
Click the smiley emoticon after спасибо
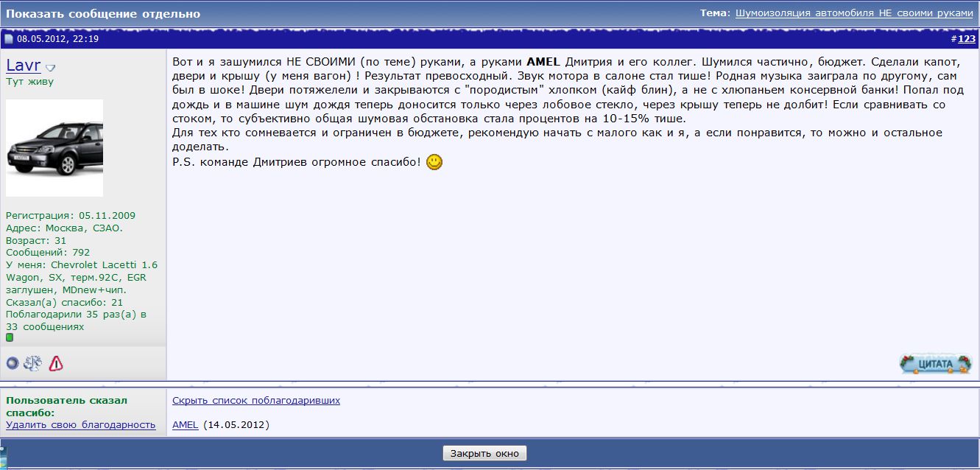[434, 162]
